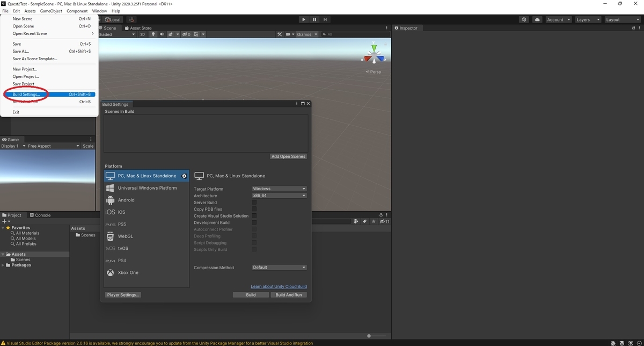
Task: Toggle scene effects icon
Action: click(171, 34)
